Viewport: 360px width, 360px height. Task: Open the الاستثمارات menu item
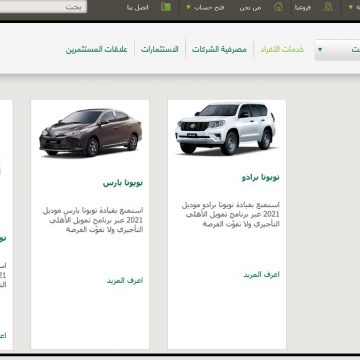point(160,50)
